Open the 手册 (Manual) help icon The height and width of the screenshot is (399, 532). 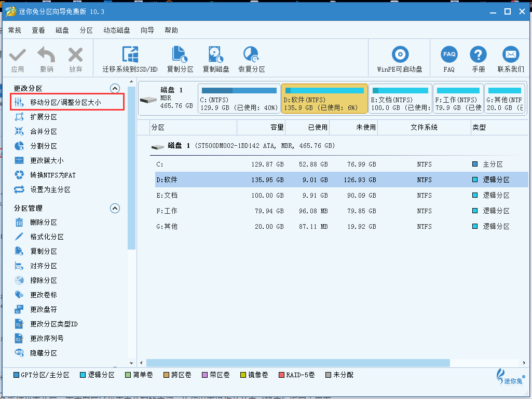(x=478, y=54)
